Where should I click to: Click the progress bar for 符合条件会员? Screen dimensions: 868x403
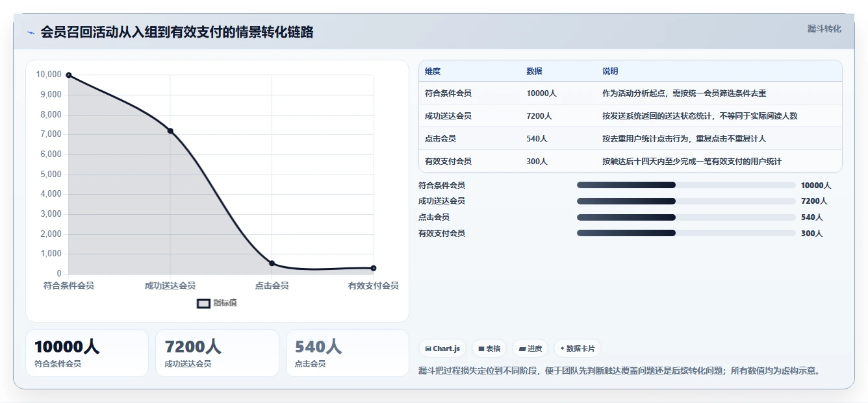[686, 185]
